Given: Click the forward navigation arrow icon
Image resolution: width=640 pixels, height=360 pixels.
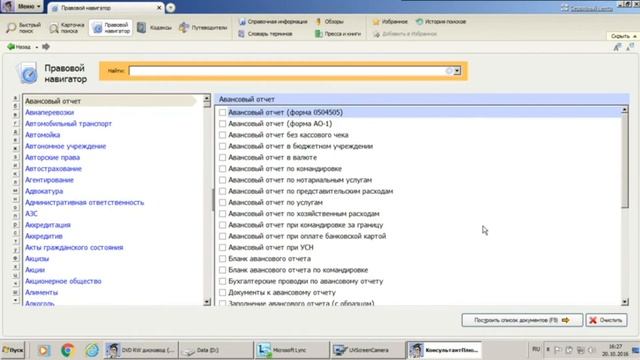Looking at the screenshot, I should tap(46, 47).
